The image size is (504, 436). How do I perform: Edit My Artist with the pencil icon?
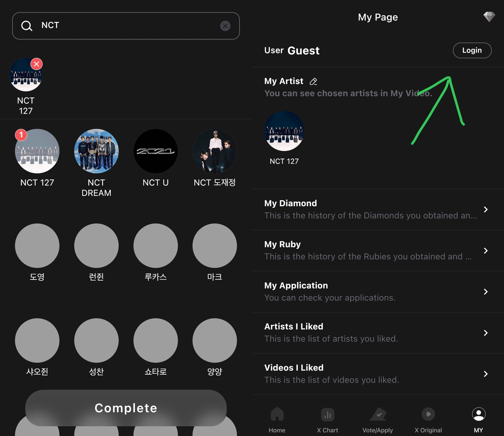pyautogui.click(x=313, y=82)
